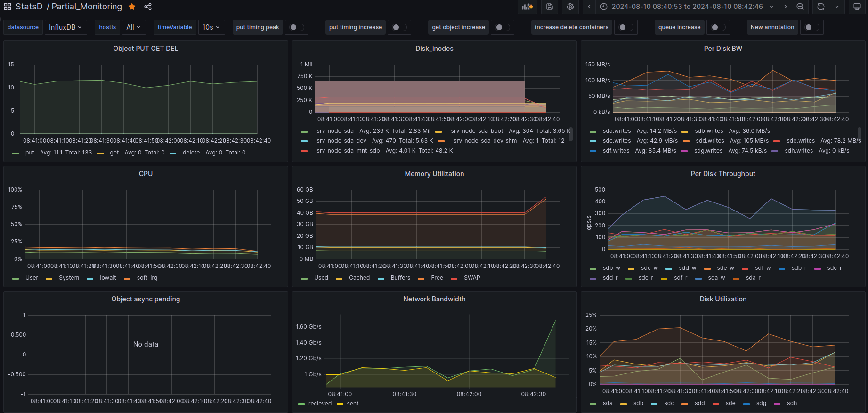Open the Network Bandwidth panel title menu
This screenshot has height=413, width=868.
[x=434, y=299]
